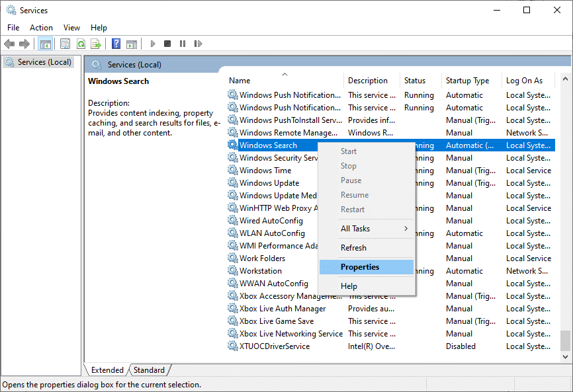Click the green Refresh toolbar icon
This screenshot has height=392, width=573.
click(80, 44)
